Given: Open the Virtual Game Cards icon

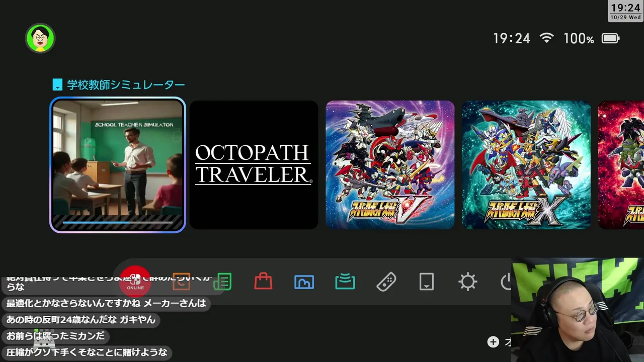Looking at the screenshot, I should (x=427, y=282).
